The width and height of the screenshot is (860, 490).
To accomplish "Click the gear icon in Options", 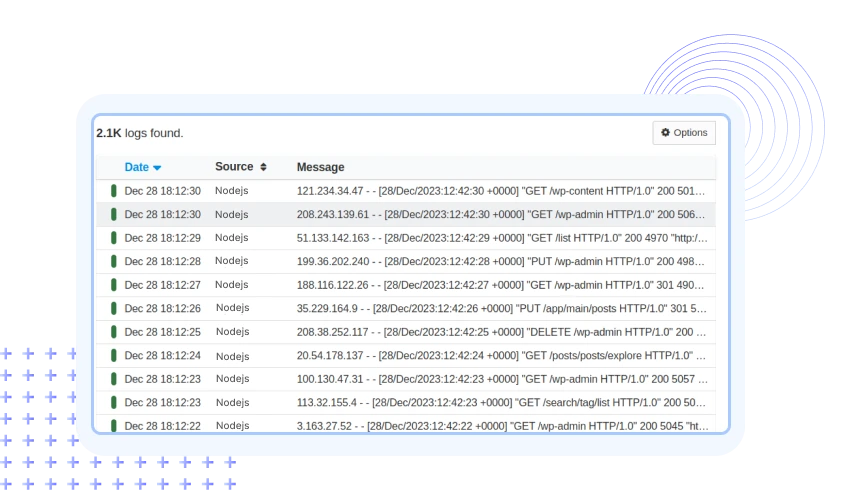I will coord(665,132).
